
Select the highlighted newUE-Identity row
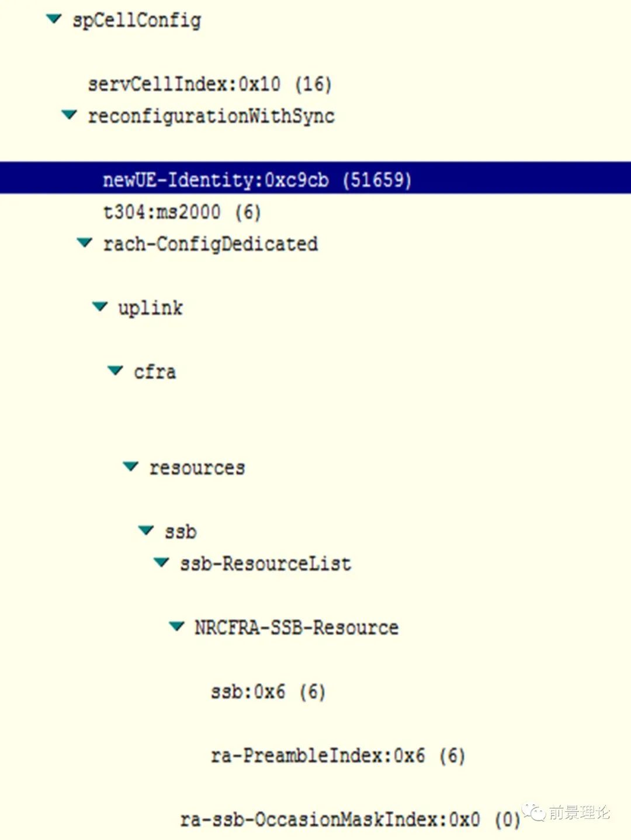[x=257, y=179]
